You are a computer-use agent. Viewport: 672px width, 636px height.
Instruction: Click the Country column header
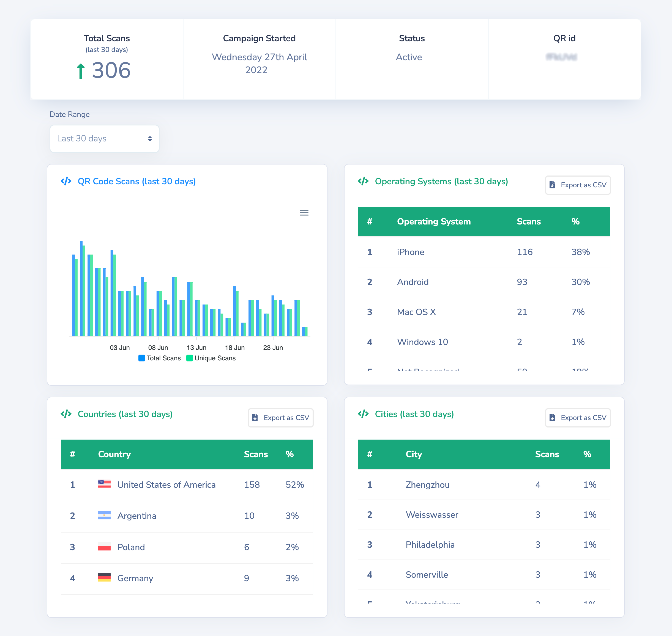tap(114, 454)
